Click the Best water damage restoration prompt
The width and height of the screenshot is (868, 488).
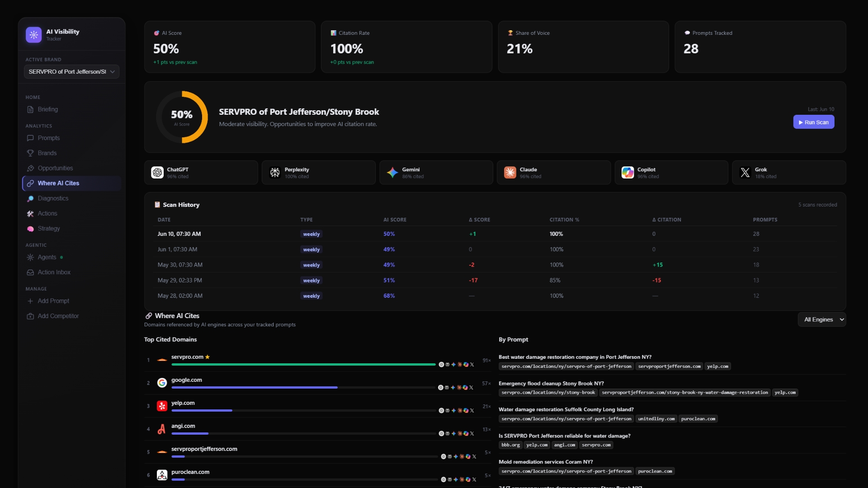tap(575, 357)
